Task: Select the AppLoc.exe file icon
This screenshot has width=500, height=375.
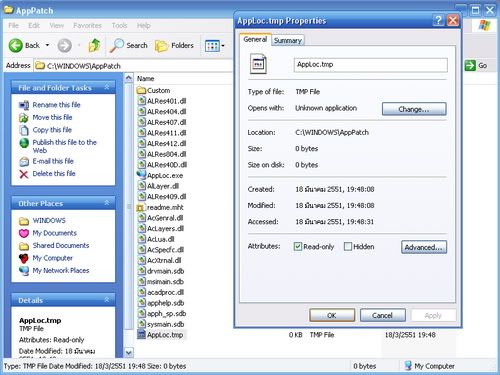Action: [142, 175]
